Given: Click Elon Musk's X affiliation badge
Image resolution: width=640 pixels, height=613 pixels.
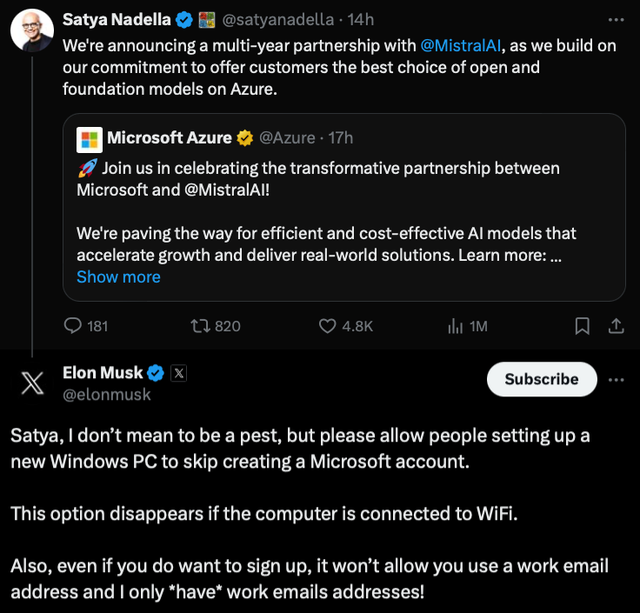Looking at the screenshot, I should [179, 373].
